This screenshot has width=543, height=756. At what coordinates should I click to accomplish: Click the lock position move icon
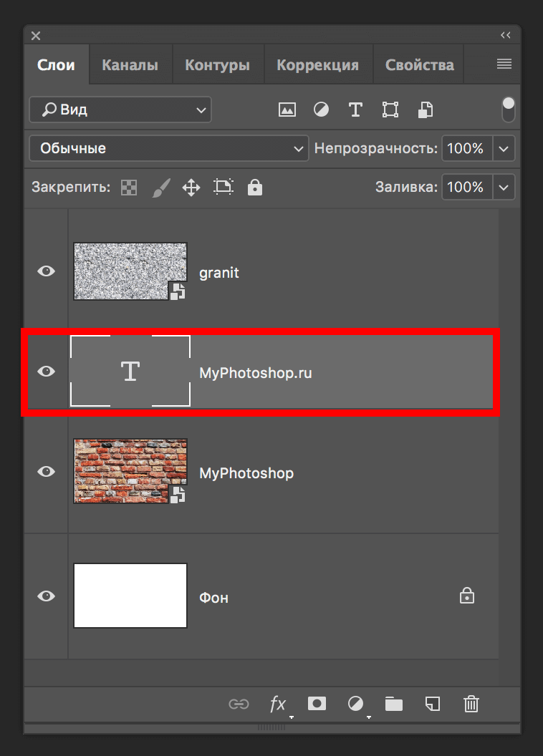click(191, 188)
